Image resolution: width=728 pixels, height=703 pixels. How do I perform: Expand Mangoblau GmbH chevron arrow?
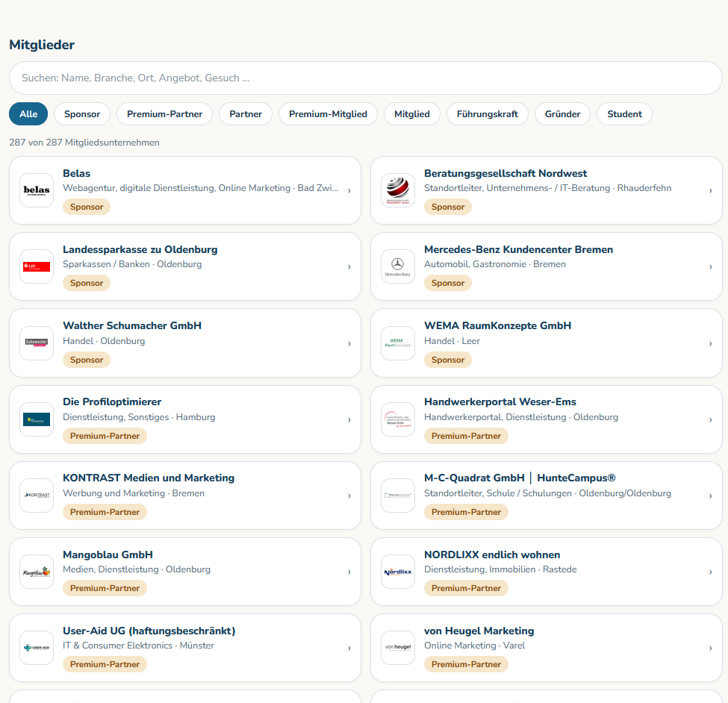(x=349, y=572)
